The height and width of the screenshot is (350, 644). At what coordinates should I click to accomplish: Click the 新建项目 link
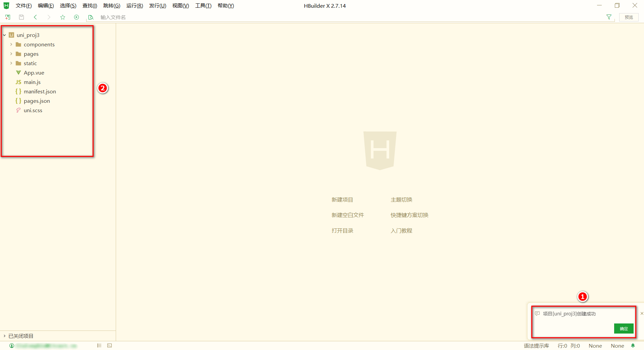coord(342,200)
